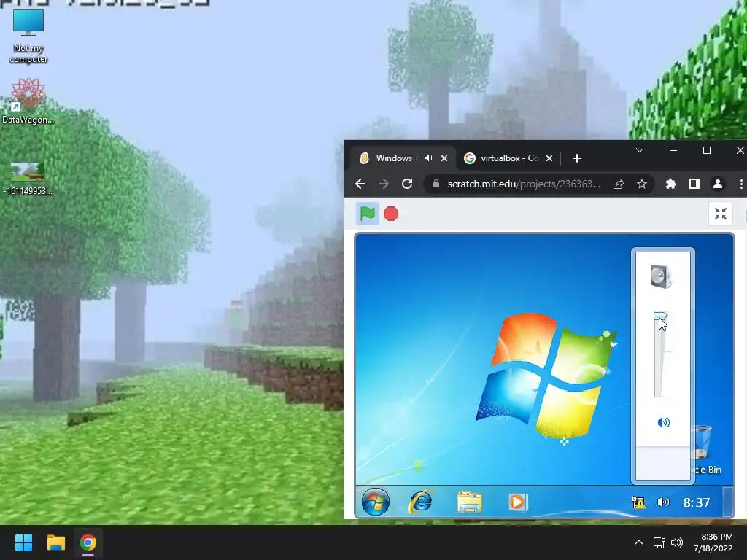The image size is (747, 560).
Task: Close the Windows 7 Scratch tab
Action: (x=444, y=158)
